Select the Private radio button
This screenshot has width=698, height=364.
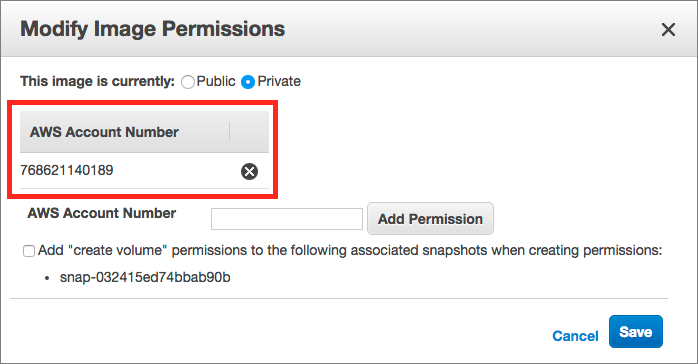(x=248, y=82)
